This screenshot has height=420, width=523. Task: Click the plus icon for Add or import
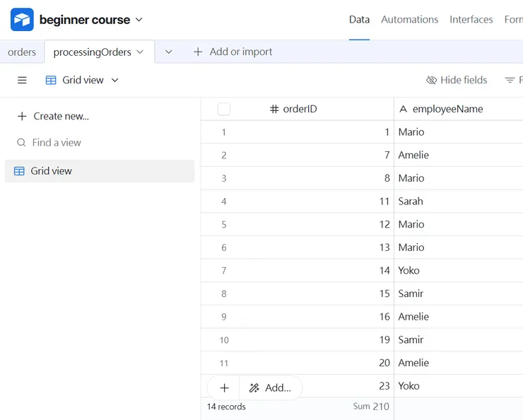click(x=198, y=52)
